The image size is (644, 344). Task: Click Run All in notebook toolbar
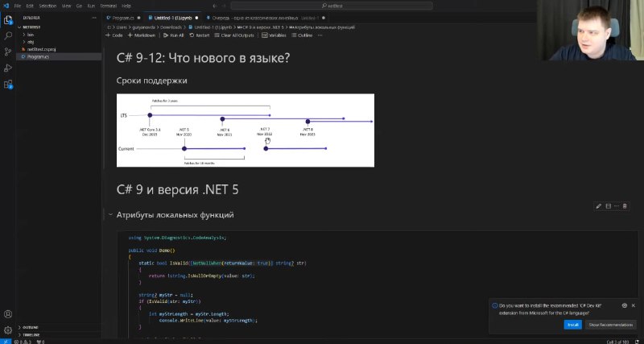[x=173, y=35]
